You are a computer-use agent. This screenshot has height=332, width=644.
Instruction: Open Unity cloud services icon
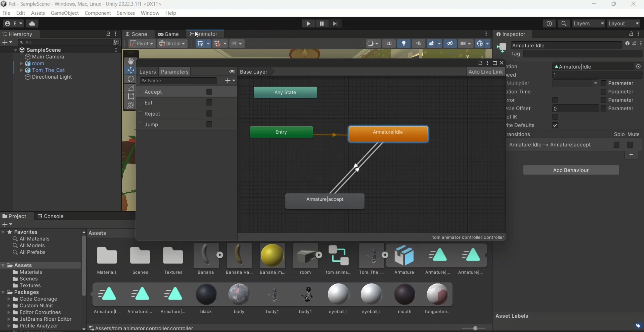tap(32, 23)
